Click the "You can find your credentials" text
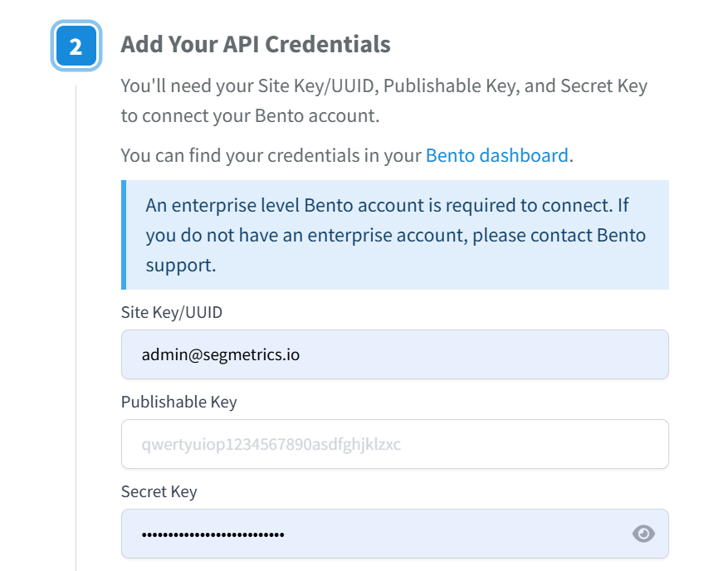 (x=271, y=155)
